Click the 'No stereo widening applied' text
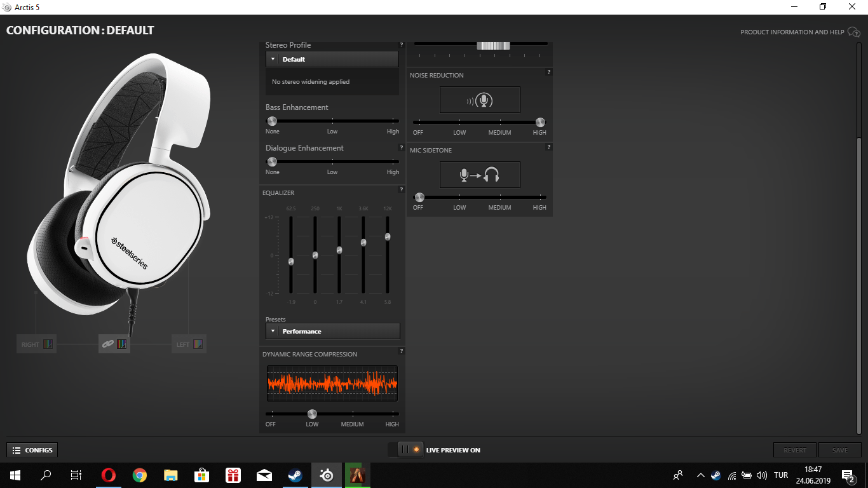The height and width of the screenshot is (488, 868). tap(311, 82)
